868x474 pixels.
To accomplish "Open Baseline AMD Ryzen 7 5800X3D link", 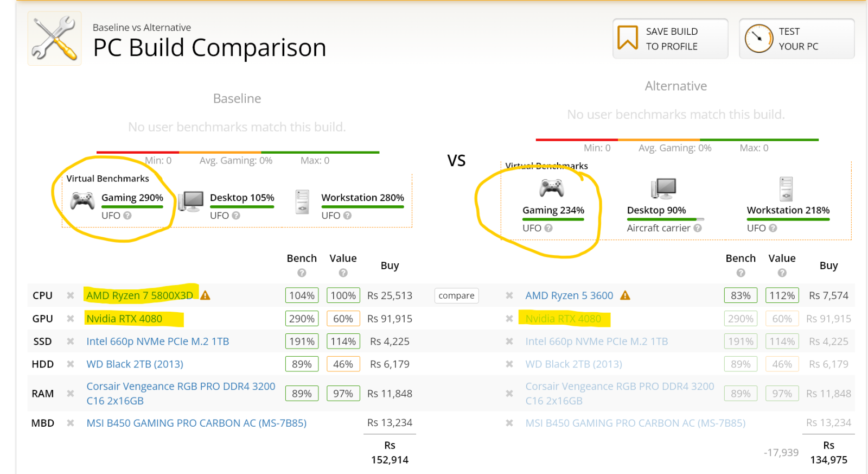I will pyautogui.click(x=139, y=295).
